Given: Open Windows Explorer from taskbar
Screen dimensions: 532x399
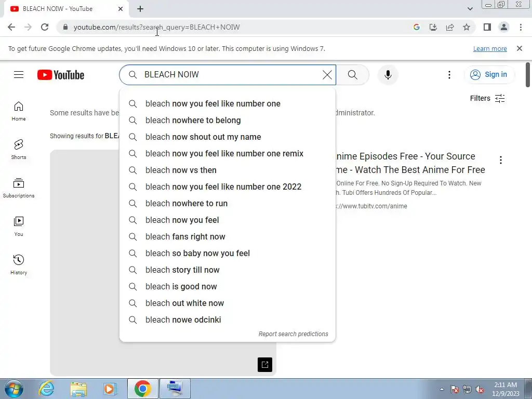Looking at the screenshot, I should [78, 389].
